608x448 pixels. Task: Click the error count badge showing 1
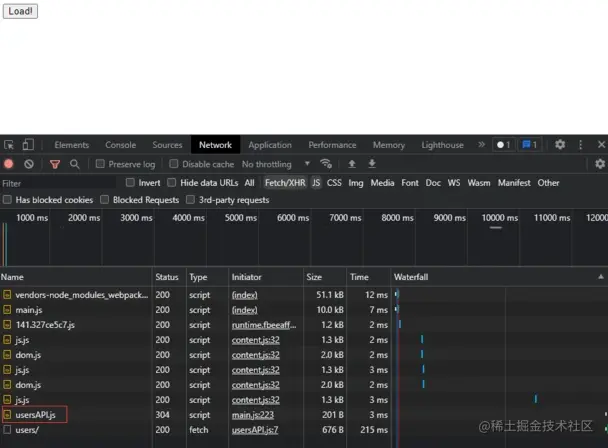504,145
